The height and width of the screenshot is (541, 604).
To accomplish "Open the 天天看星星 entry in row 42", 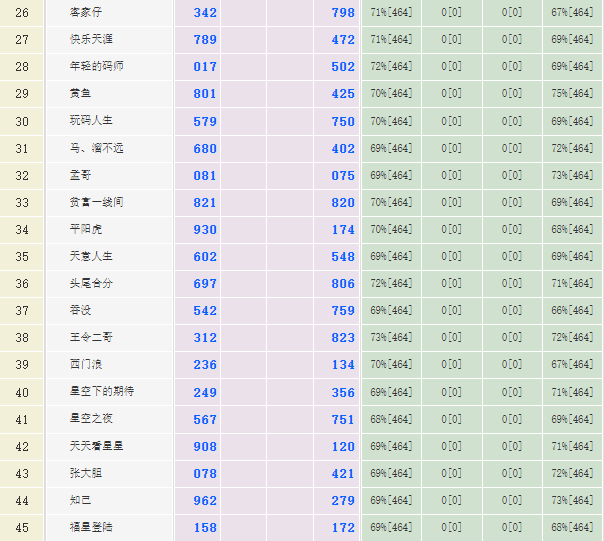I will coord(96,446).
